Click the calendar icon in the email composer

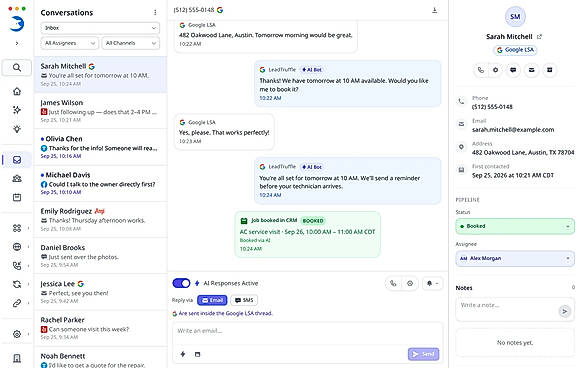pyautogui.click(x=197, y=354)
